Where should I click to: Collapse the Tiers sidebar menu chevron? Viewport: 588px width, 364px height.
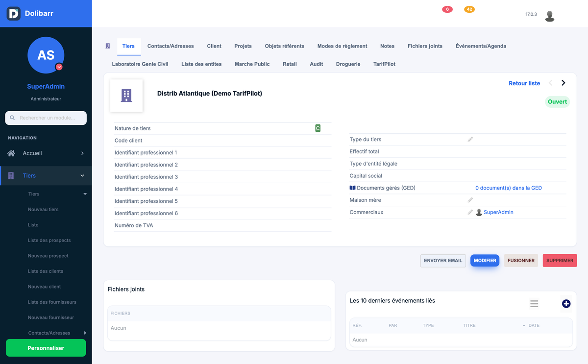(x=82, y=175)
